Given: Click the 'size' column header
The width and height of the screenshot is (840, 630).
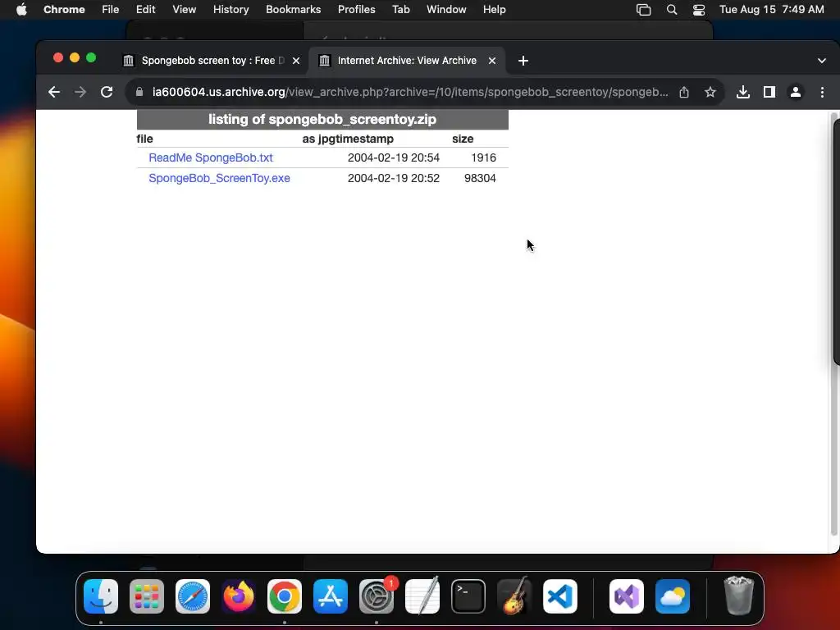Looking at the screenshot, I should [463, 139].
